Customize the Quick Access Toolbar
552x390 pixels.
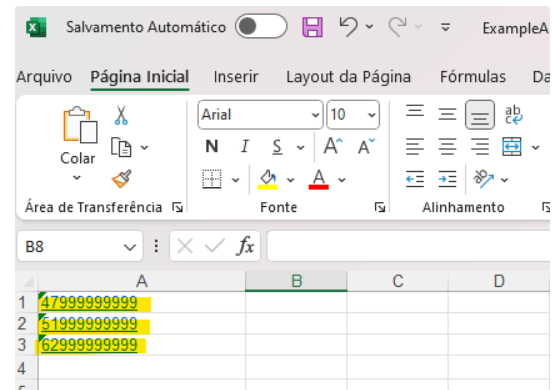[x=445, y=27]
